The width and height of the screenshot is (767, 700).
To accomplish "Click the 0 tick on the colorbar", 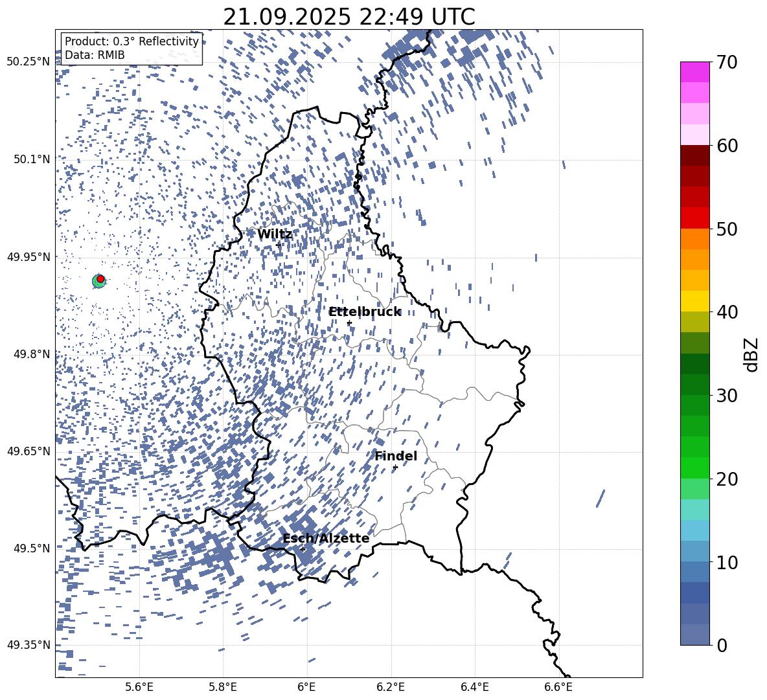I will click(x=722, y=645).
